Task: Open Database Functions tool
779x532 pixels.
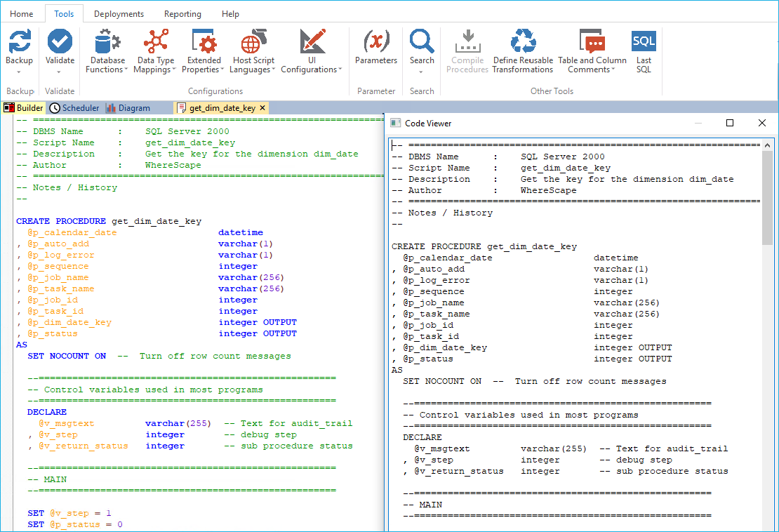Action: coord(107,42)
